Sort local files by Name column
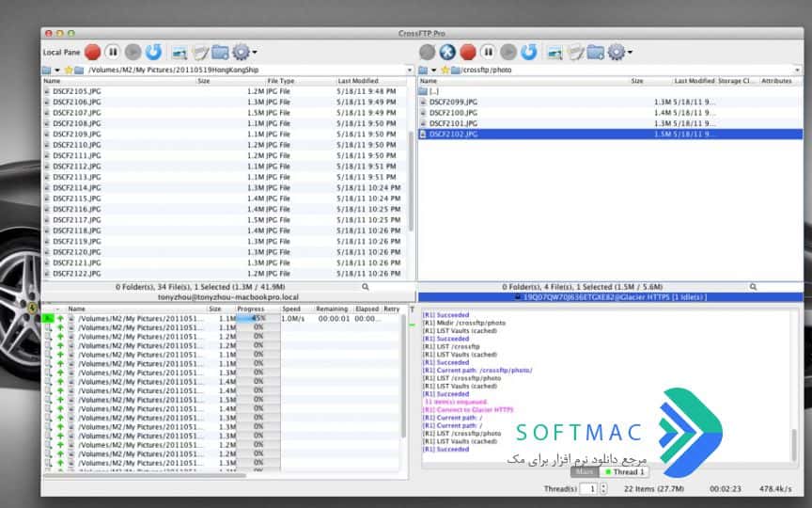Screen dimensions: 812x508 pos(119,81)
